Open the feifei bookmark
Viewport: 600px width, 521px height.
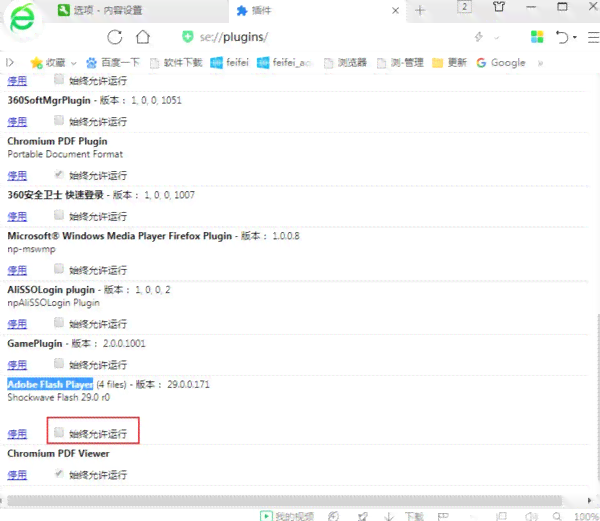point(230,63)
